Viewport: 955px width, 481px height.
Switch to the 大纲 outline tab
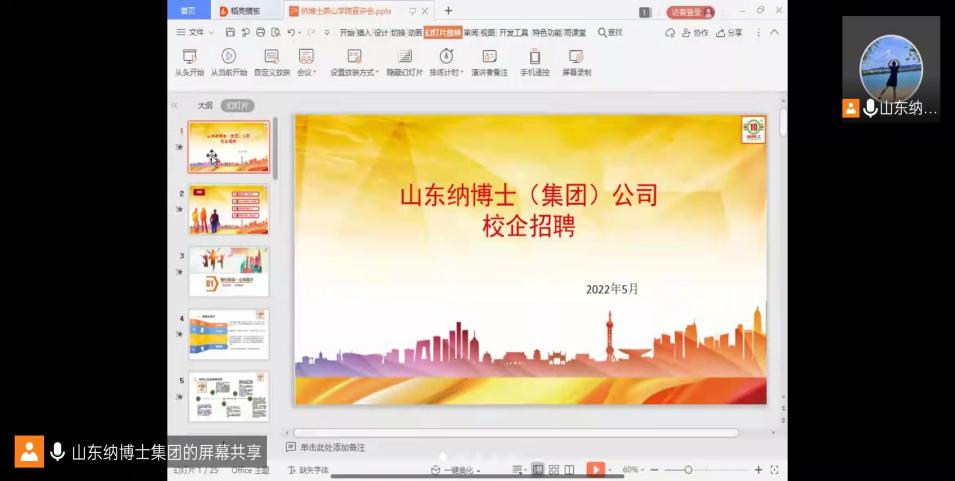point(204,105)
